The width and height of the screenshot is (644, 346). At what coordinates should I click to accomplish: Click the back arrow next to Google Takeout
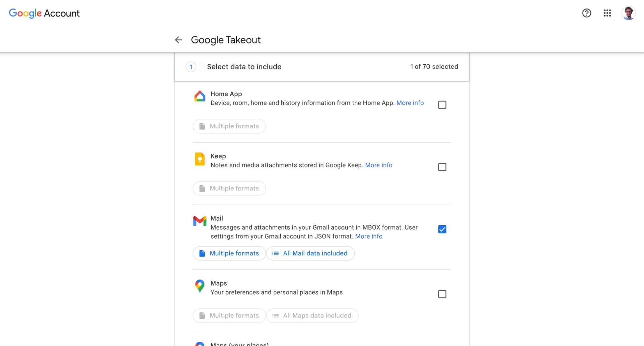coord(179,40)
